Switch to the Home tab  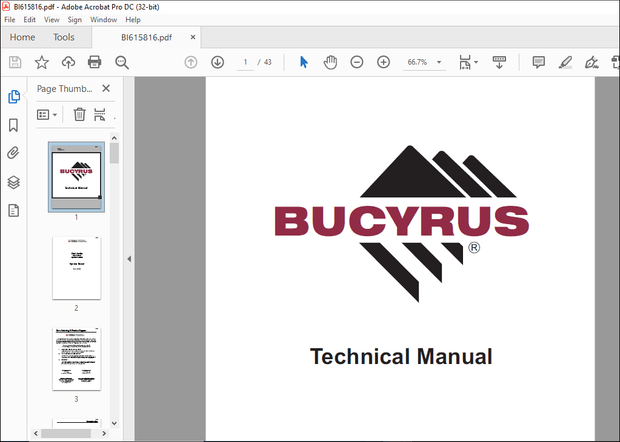click(23, 37)
